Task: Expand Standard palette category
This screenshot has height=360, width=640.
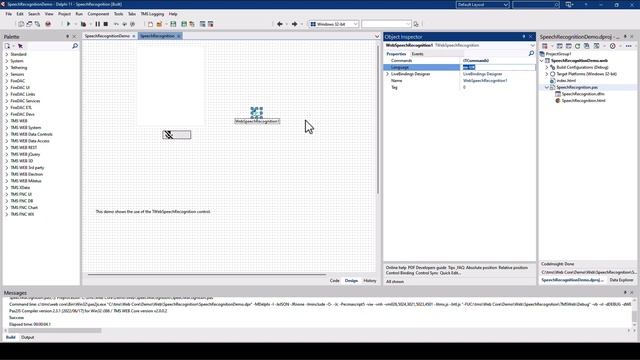Action: point(7,54)
